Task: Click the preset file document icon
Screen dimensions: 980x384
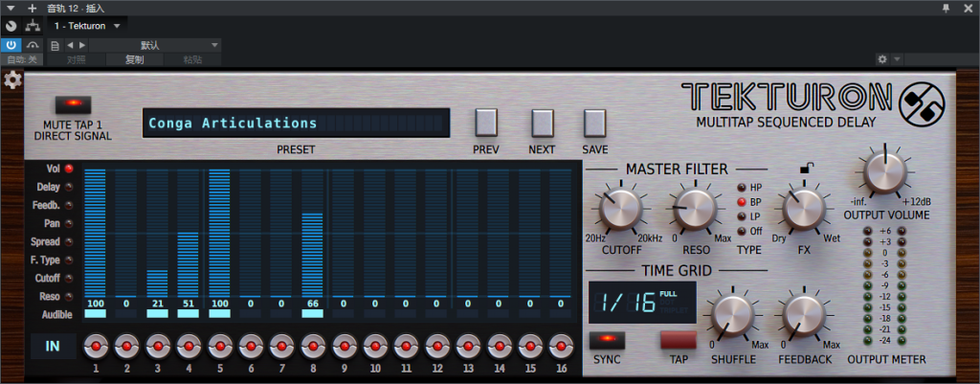Action: tap(55, 45)
